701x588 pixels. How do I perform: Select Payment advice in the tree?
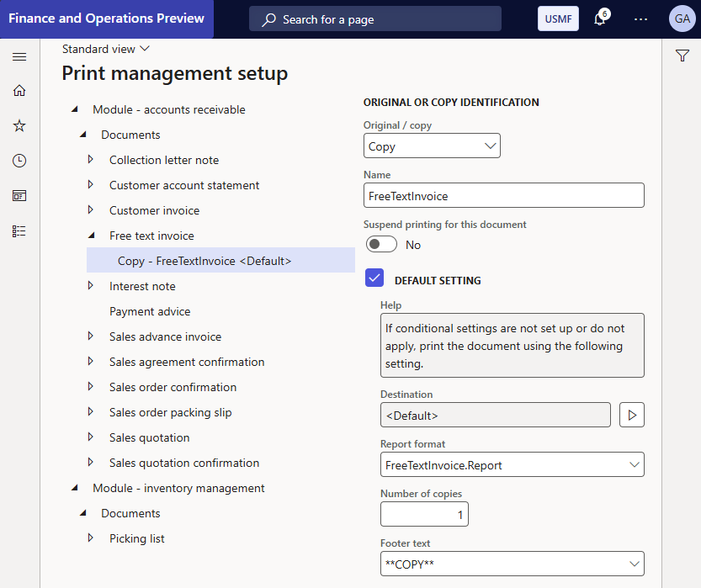[x=150, y=311]
